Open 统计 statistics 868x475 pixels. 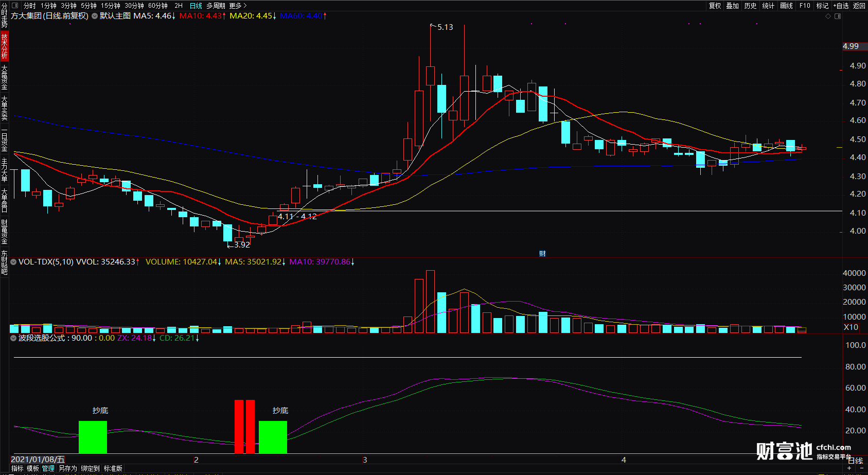[x=768, y=6]
